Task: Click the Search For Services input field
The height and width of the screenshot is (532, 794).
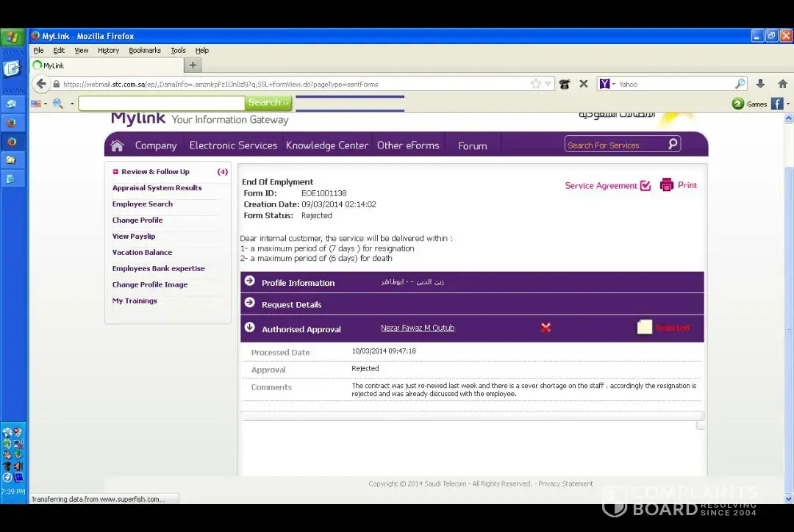Action: (615, 145)
